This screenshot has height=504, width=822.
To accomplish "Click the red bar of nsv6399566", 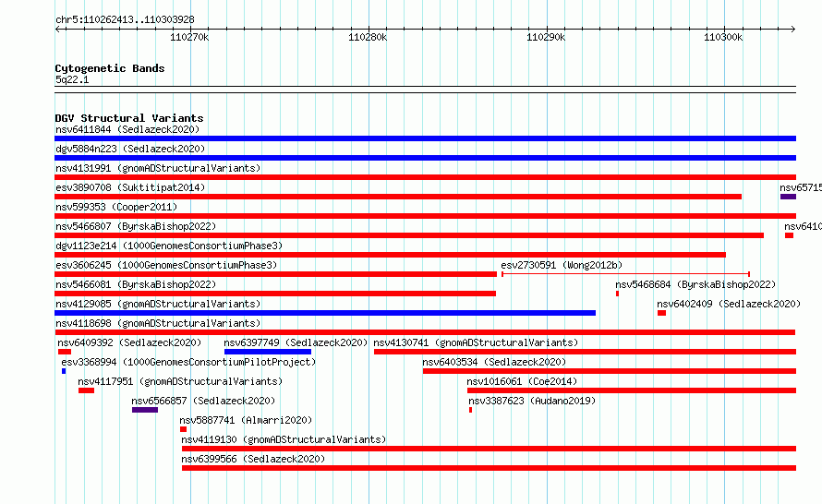I will point(489,468).
